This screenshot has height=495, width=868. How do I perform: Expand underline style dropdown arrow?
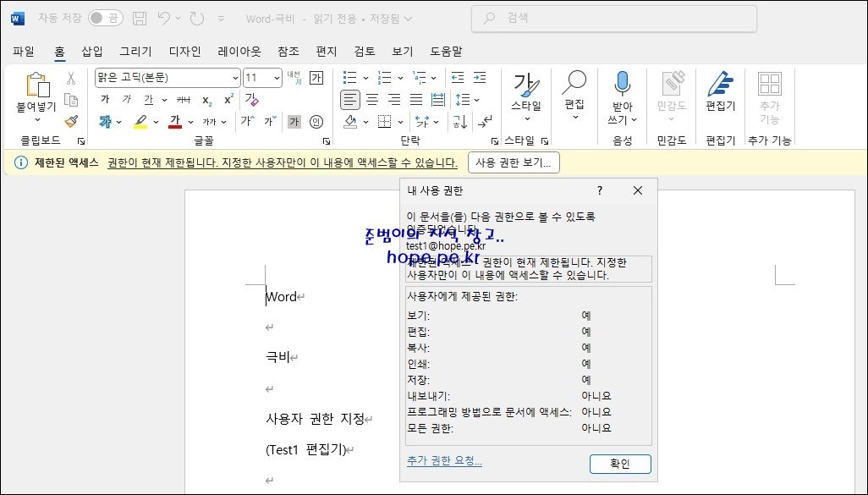click(x=164, y=100)
